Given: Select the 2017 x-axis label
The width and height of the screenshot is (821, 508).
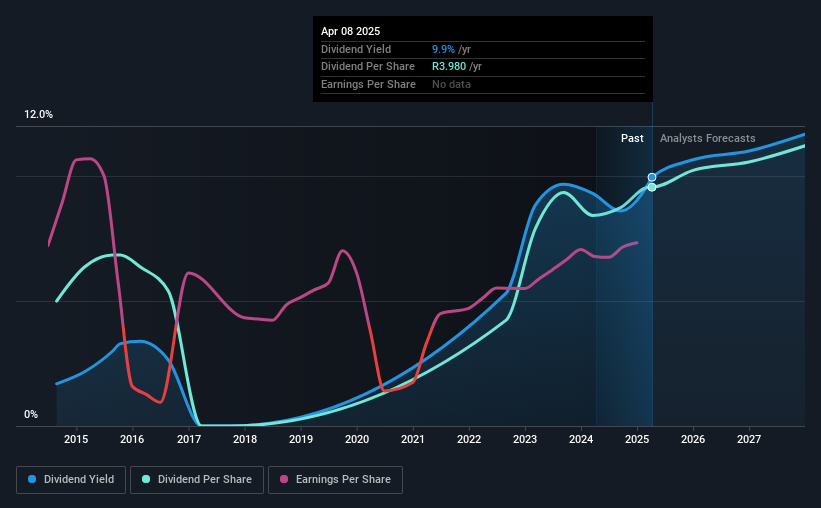Looking at the screenshot, I should (188, 439).
